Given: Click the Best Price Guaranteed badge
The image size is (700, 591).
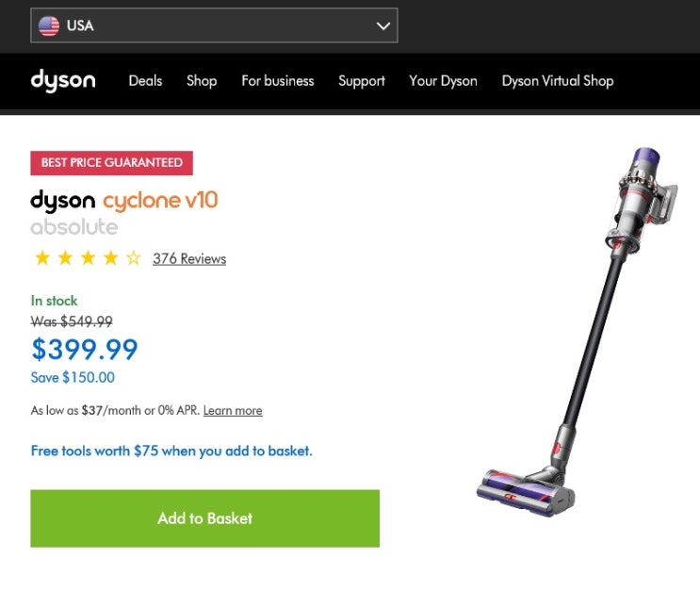Looking at the screenshot, I should pyautogui.click(x=111, y=163).
